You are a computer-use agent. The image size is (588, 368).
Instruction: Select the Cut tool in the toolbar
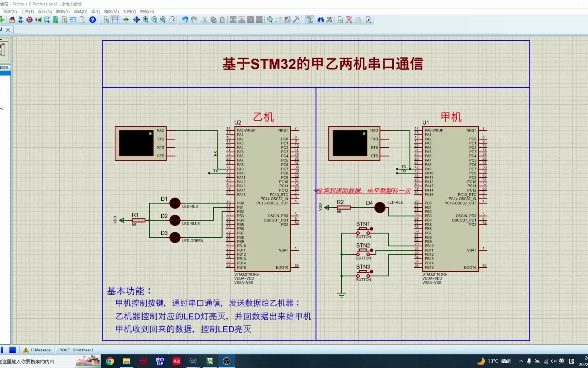click(205, 19)
